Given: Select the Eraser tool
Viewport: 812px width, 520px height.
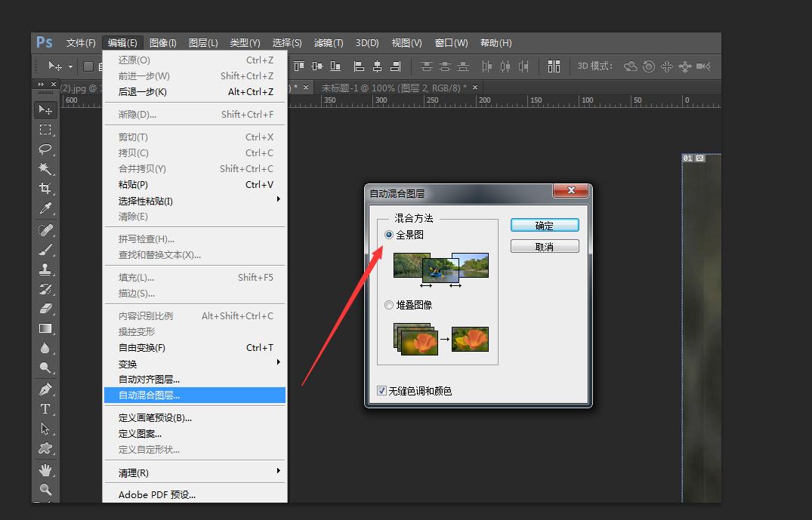Looking at the screenshot, I should 45,309.
